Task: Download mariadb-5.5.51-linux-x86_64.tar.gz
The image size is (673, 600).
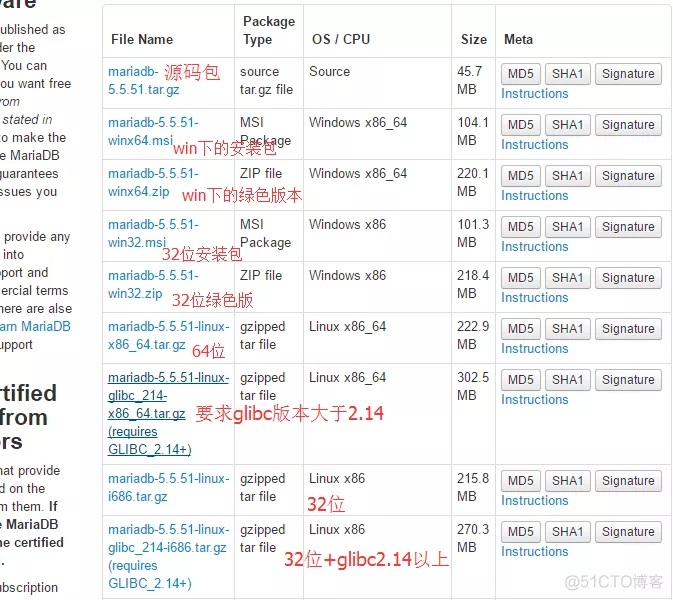Action: (x=169, y=336)
